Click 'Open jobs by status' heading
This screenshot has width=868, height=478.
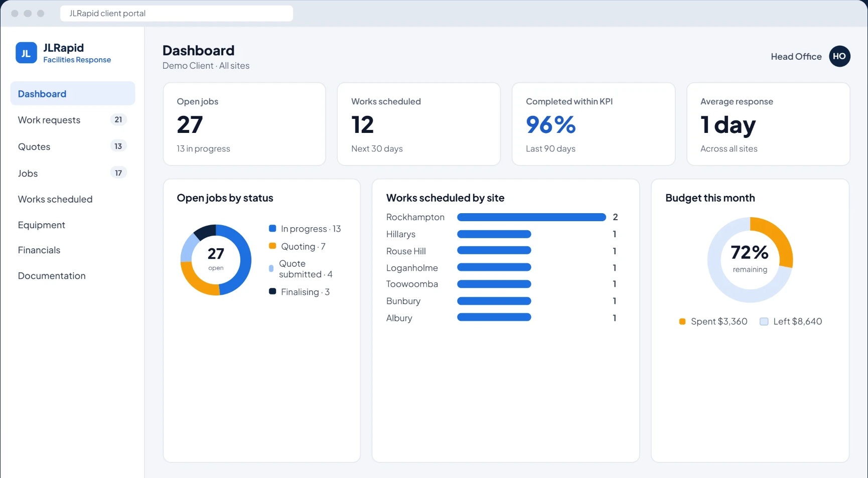click(225, 198)
